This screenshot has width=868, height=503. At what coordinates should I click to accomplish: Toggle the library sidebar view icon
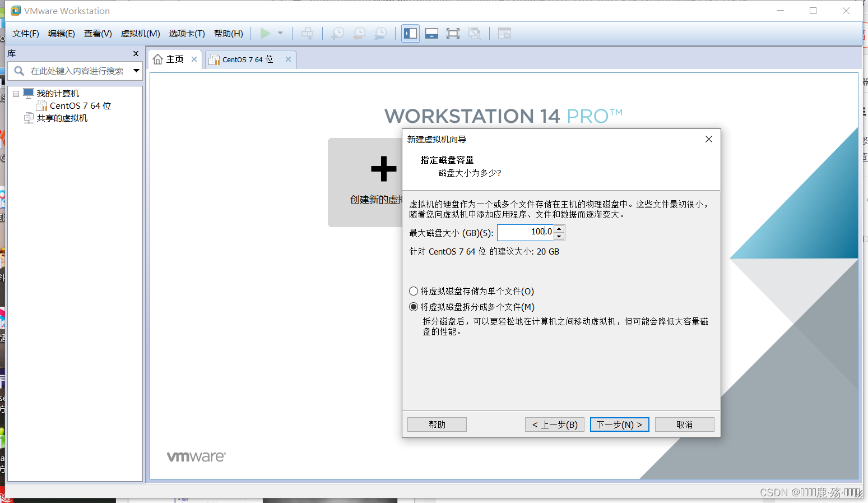(x=410, y=34)
